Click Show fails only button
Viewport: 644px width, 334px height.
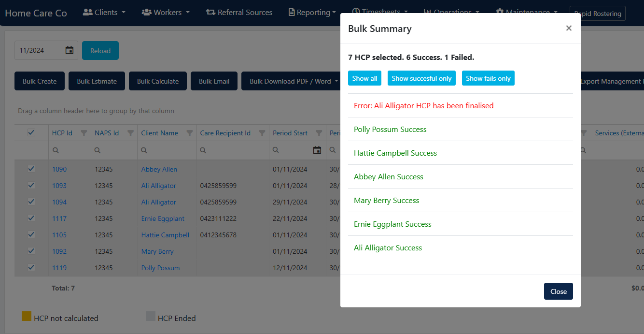[x=488, y=78]
